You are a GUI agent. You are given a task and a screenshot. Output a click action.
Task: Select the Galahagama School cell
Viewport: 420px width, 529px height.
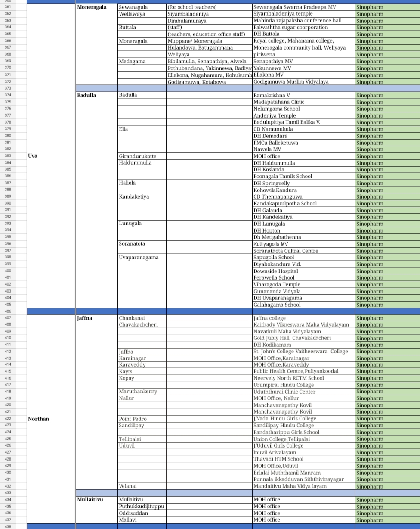304,305
